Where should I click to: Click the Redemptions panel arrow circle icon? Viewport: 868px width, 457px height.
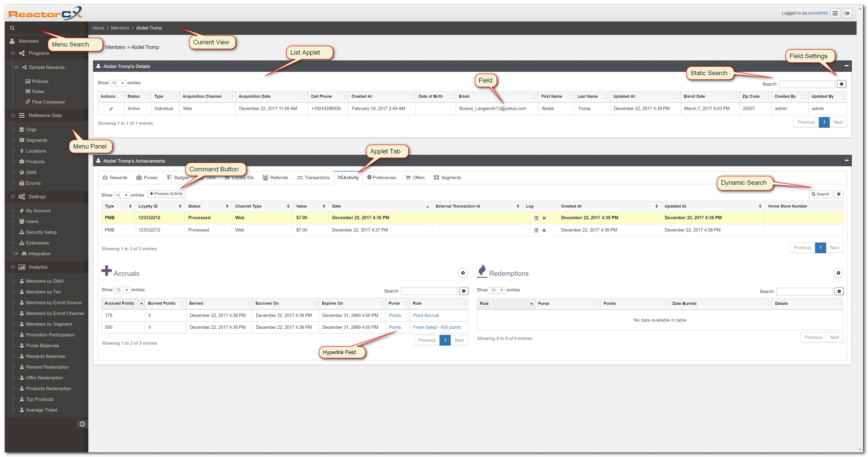pyautogui.click(x=838, y=273)
